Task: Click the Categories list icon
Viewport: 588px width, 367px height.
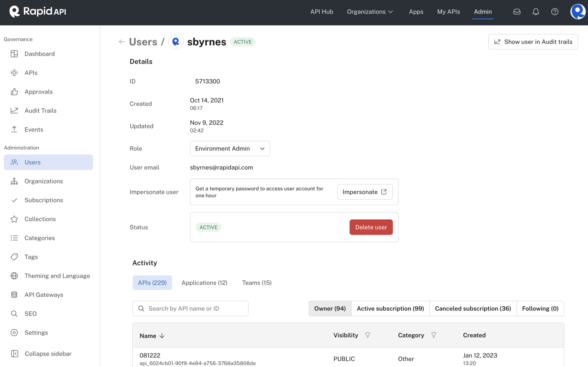Action: [x=14, y=238]
